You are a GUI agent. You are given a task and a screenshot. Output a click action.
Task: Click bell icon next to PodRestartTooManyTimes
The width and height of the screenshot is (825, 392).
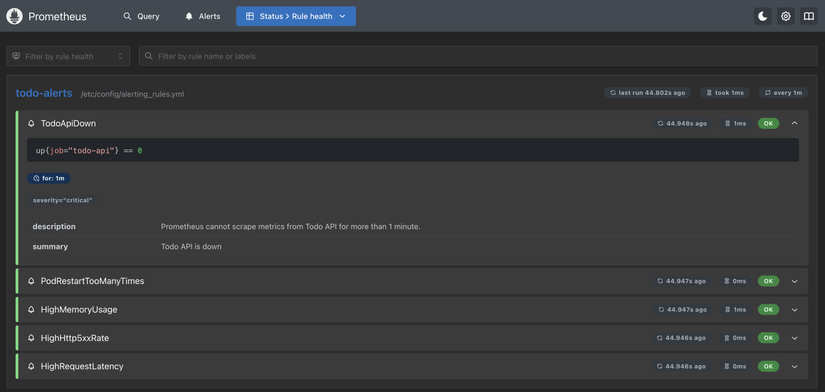point(31,282)
